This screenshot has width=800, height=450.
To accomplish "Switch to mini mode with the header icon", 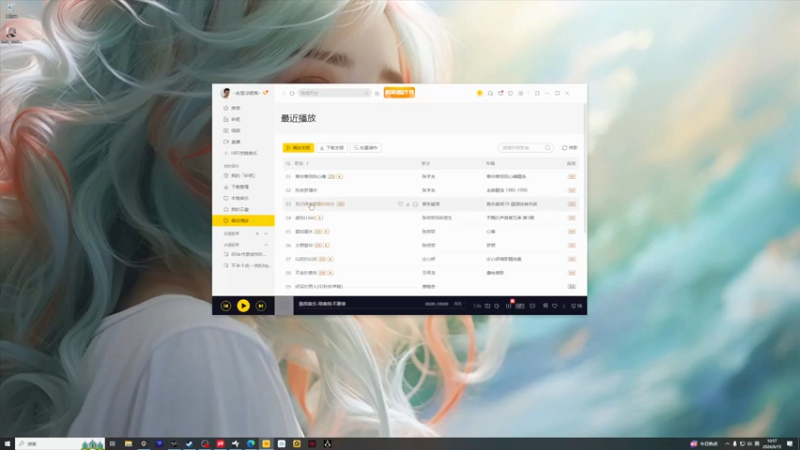I will [537, 93].
